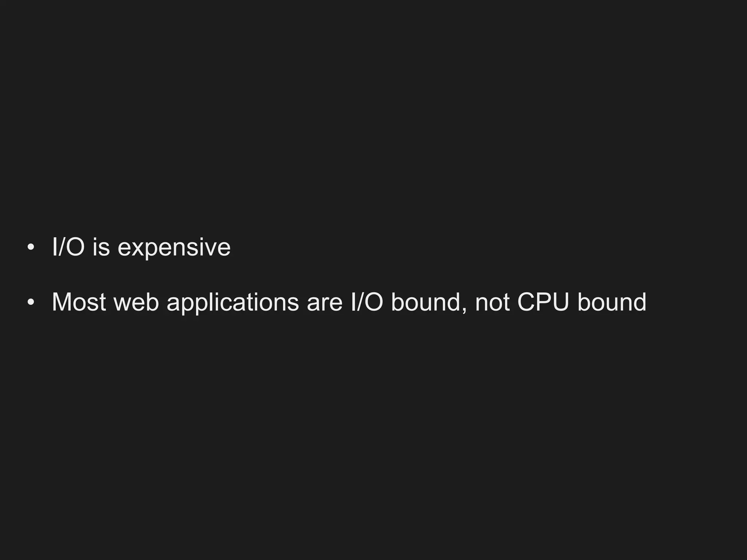747x560 pixels.
Task: Click the first "bound" before the comma
Action: (x=426, y=302)
